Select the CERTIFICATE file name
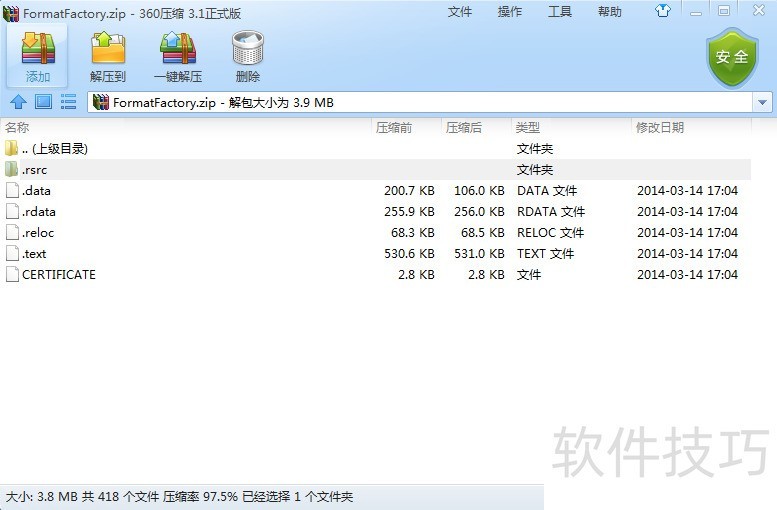Viewport: 777px width, 510px height. point(58,275)
